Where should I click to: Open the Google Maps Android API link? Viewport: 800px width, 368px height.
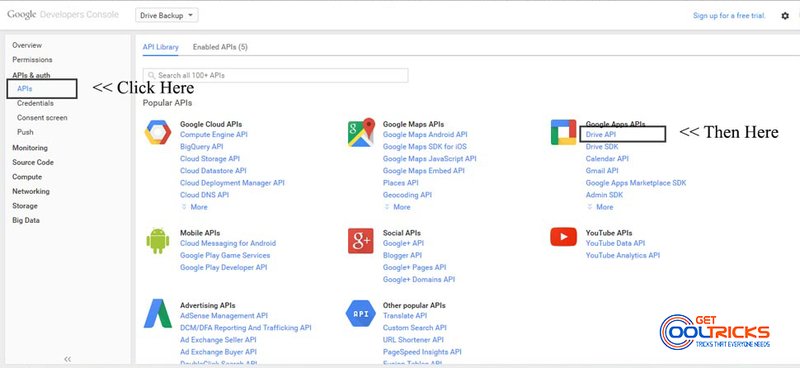click(x=425, y=135)
